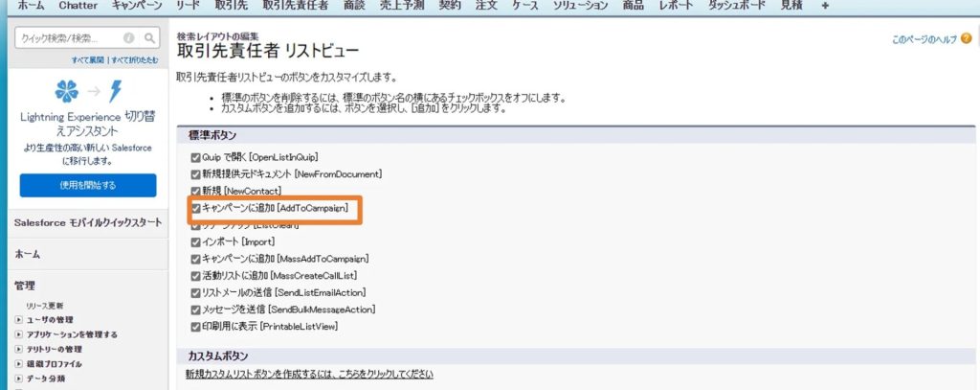
Task: Click ホーム in the setup sidebar
Action: (28, 254)
